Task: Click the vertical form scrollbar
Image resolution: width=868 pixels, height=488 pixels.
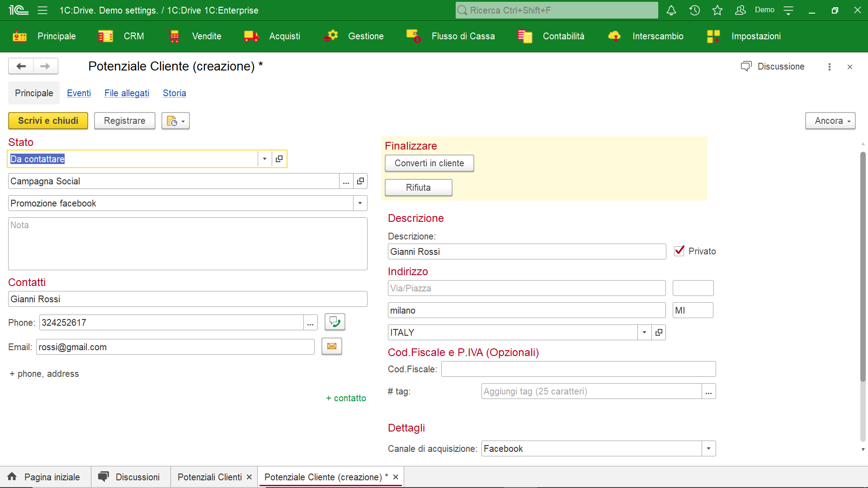Action: 863,267
